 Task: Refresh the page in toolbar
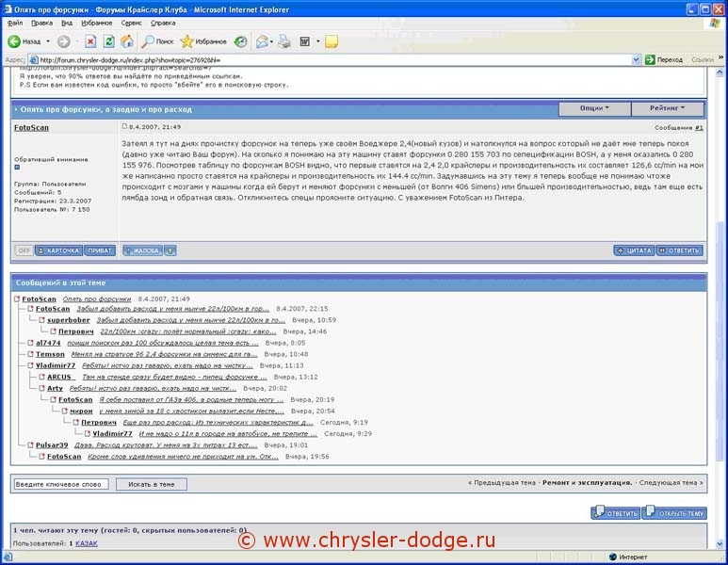click(x=108, y=41)
